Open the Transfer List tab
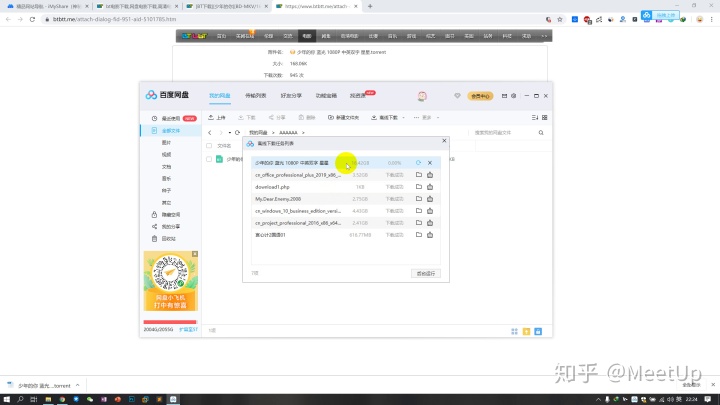The image size is (720, 405). (255, 96)
